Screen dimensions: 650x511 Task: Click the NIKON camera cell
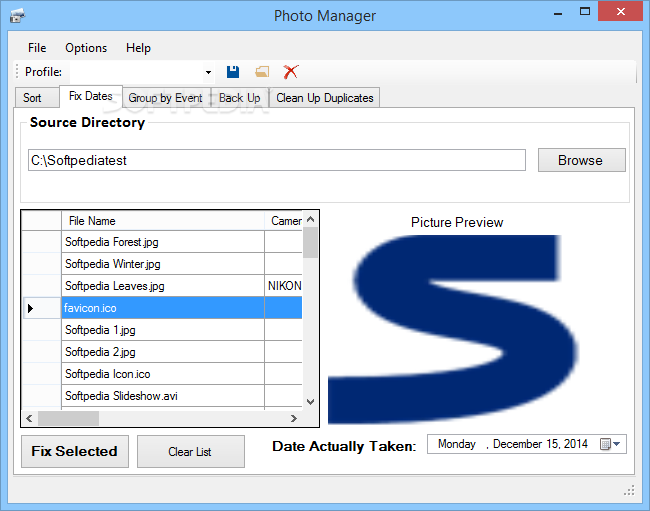click(x=284, y=286)
